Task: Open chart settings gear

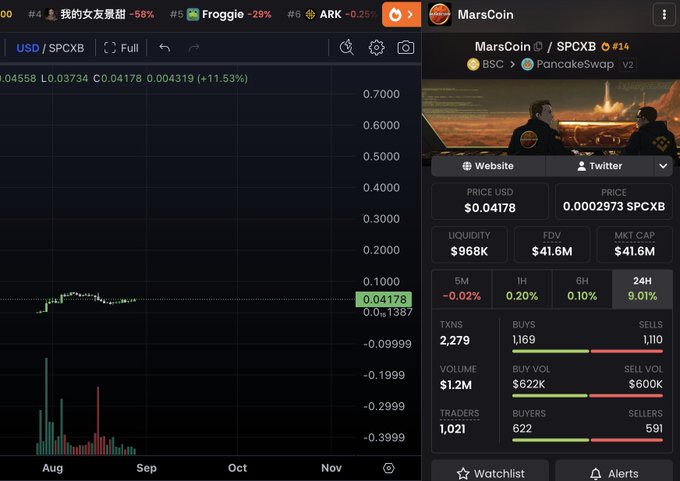Action: click(x=376, y=48)
